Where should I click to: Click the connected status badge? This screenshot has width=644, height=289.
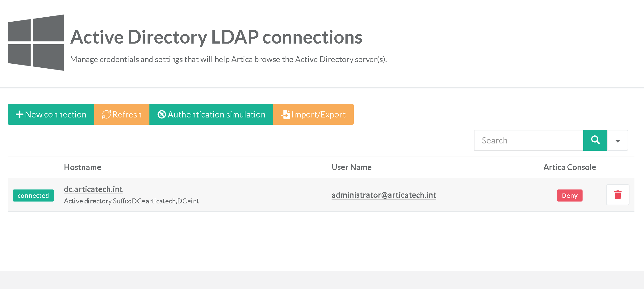point(33,195)
